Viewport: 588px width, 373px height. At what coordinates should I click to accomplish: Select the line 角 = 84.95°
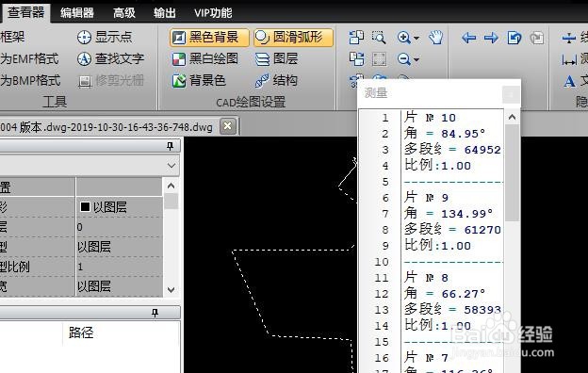(x=445, y=134)
